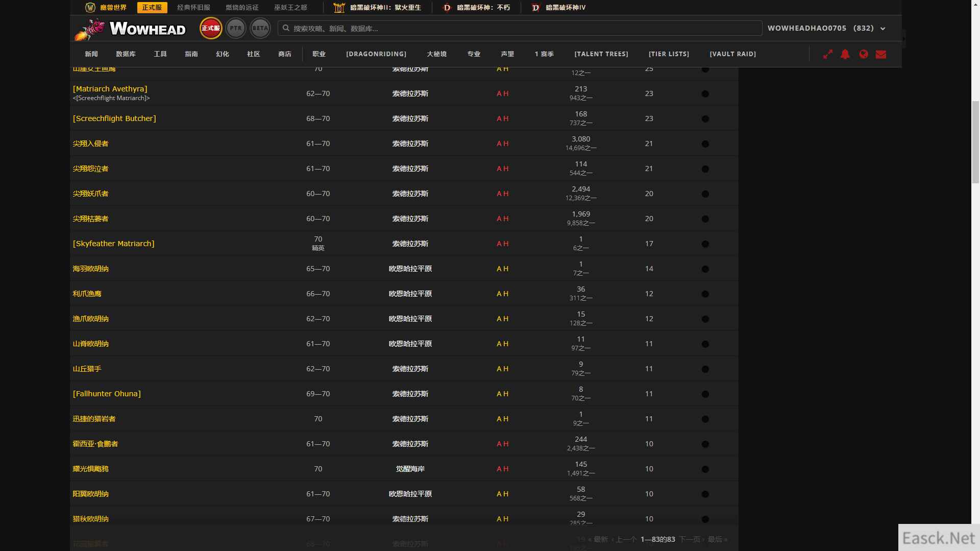This screenshot has width=980, height=551.
Task: Open the 工具 navigation menu
Action: click(160, 54)
